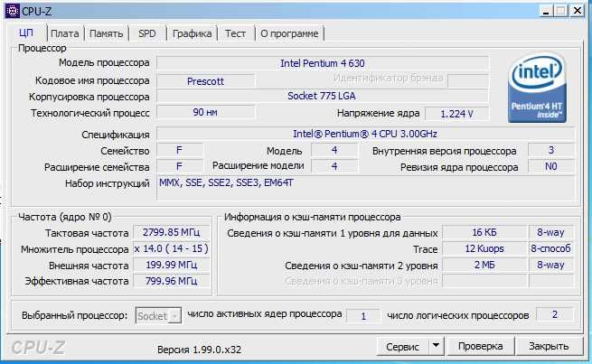Viewport: 592px width, 364px height.
Task: Click the processor model field Intel Pentium 4 630
Action: coord(323,63)
